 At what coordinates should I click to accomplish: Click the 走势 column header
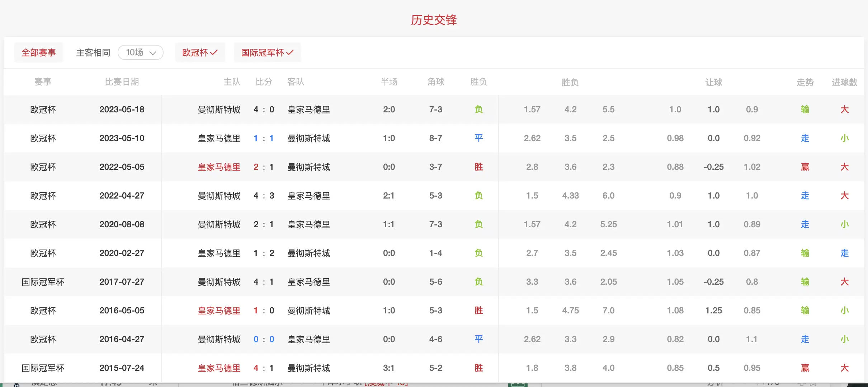pyautogui.click(x=805, y=82)
